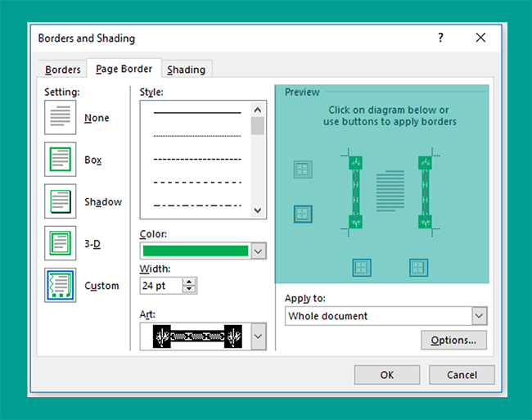The height and width of the screenshot is (420, 532).
Task: Click the OK button
Action: click(x=387, y=375)
